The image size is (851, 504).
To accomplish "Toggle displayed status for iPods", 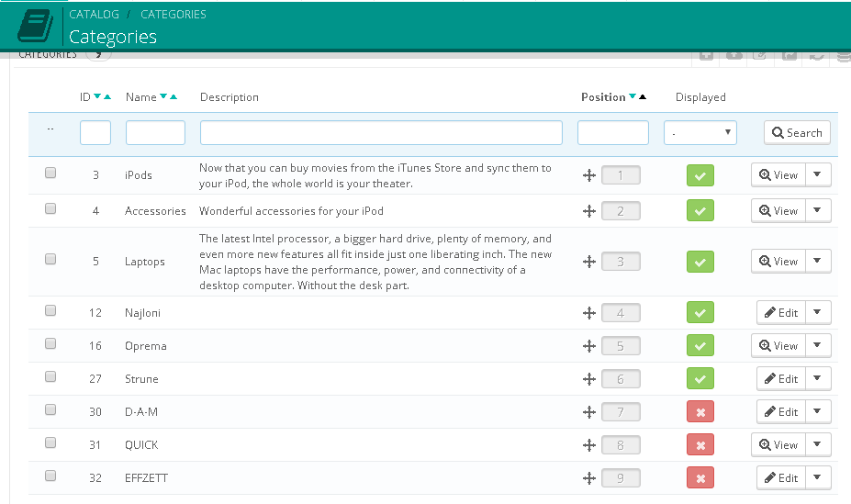I will pos(700,175).
